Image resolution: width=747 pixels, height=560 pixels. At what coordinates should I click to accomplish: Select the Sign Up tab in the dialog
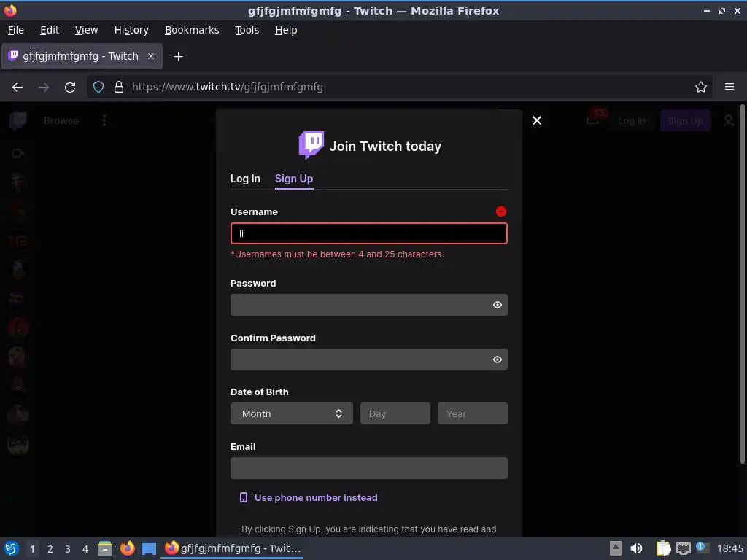tap(294, 179)
